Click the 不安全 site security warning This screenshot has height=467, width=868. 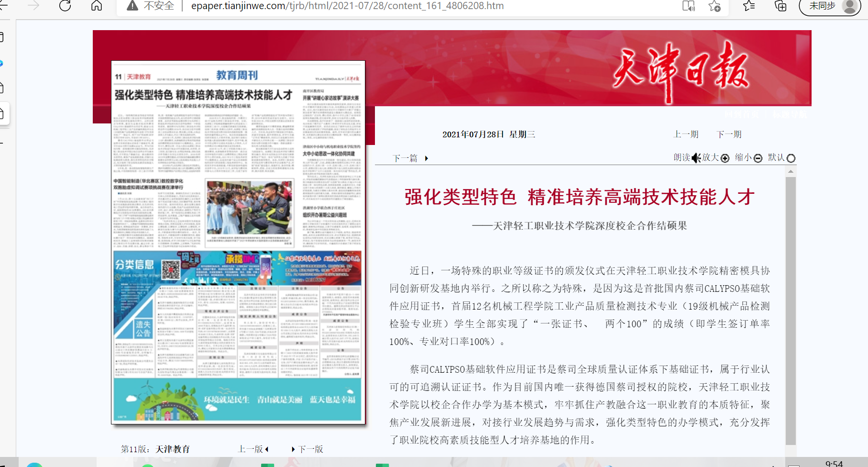pyautogui.click(x=151, y=6)
